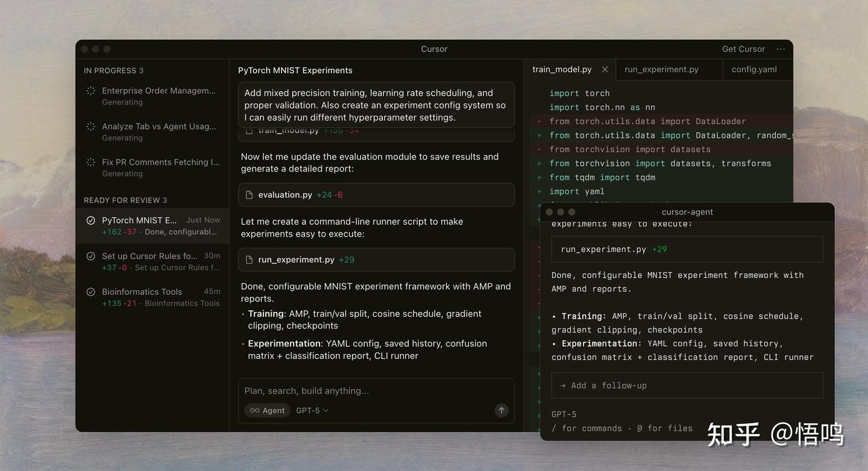This screenshot has height=471, width=868.
Task: Open the run_experiment.py +29 card in cursor-agent window
Action: (687, 249)
